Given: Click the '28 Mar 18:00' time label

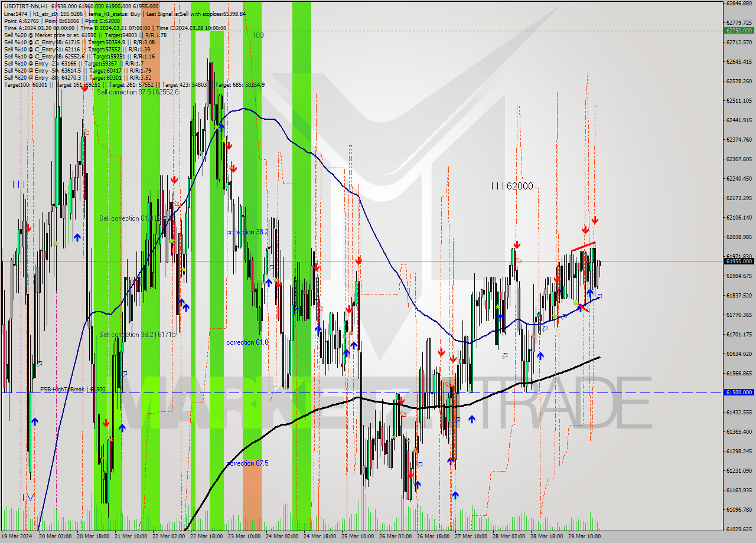Looking at the screenshot, I should [547, 537].
